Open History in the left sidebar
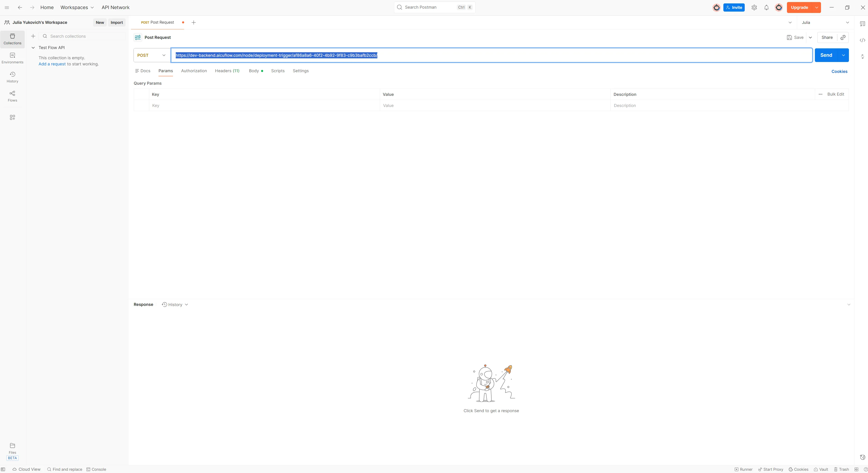Screen dimensions: 868x473 (12, 77)
